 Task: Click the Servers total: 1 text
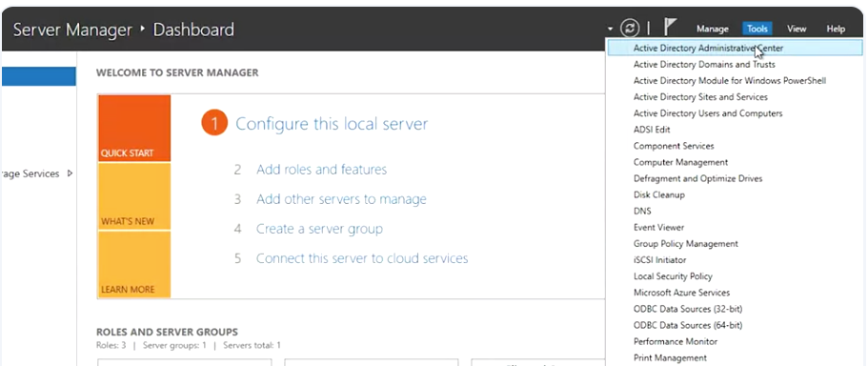(x=252, y=346)
